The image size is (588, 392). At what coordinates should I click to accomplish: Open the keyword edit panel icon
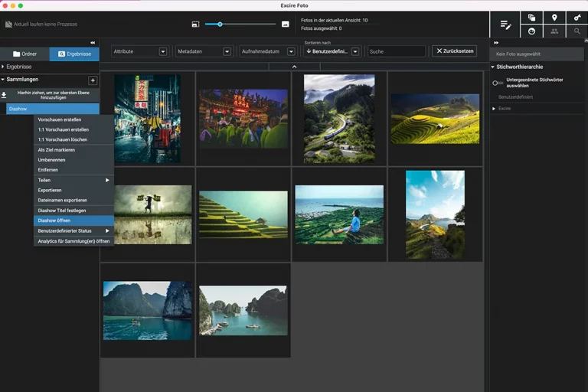click(x=505, y=24)
